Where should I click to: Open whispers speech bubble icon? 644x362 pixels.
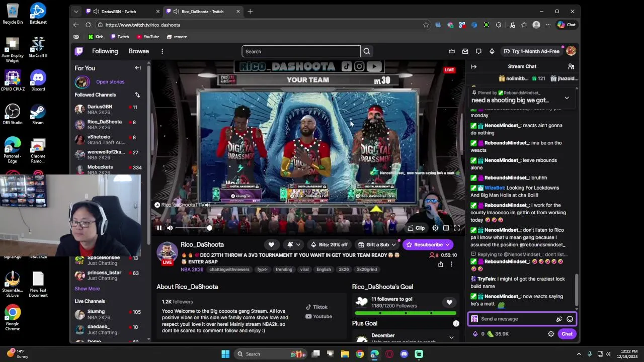click(x=478, y=51)
